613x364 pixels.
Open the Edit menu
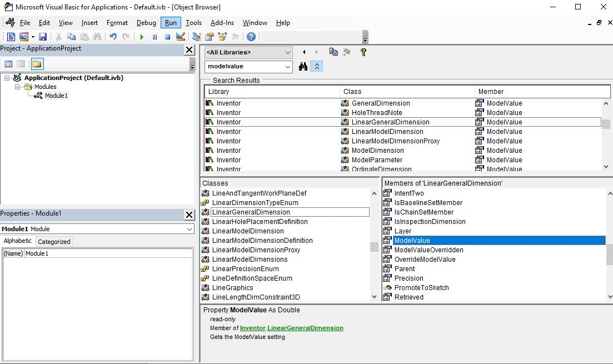(x=44, y=23)
